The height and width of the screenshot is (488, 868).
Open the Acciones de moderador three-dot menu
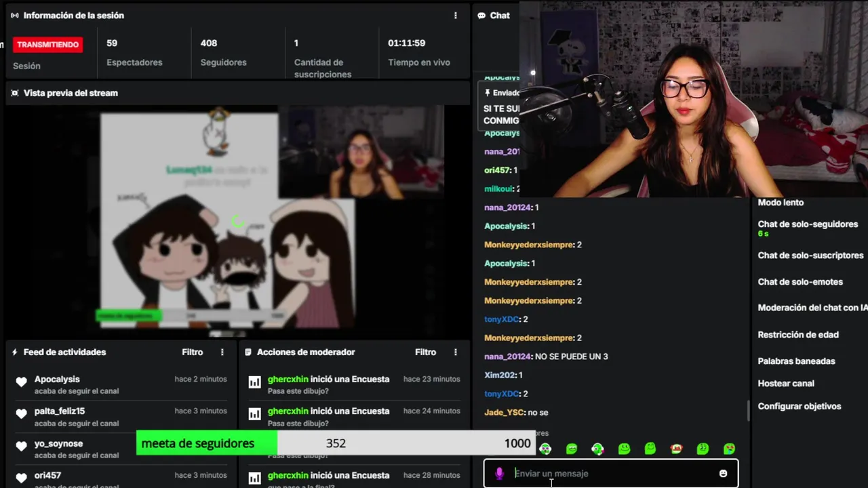point(456,352)
